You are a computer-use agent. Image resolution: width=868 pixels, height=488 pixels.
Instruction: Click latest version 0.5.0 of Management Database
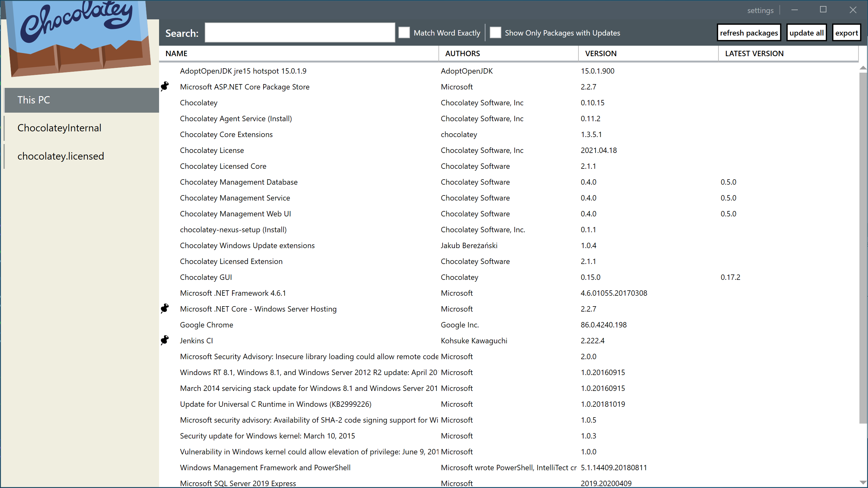click(728, 182)
